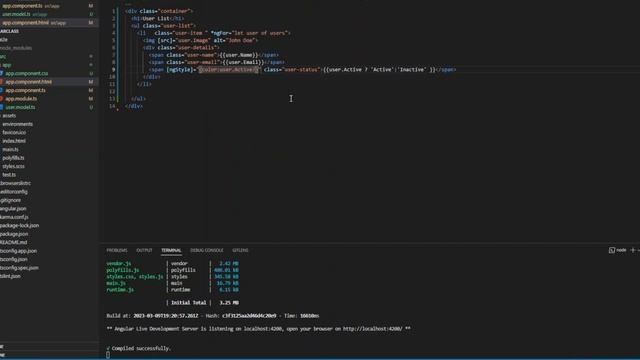Switch to the Problems panel tab
This screenshot has width=640, height=360.
[117, 250]
